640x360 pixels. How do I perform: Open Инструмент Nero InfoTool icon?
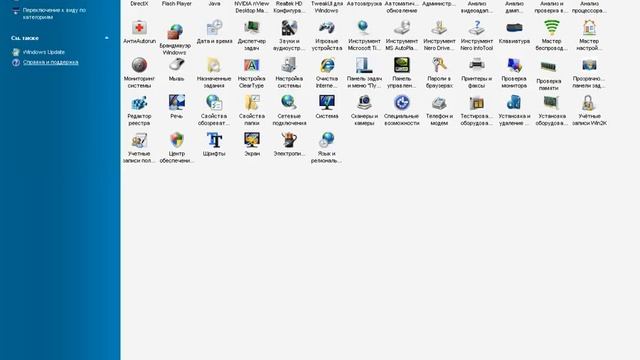coord(477,28)
